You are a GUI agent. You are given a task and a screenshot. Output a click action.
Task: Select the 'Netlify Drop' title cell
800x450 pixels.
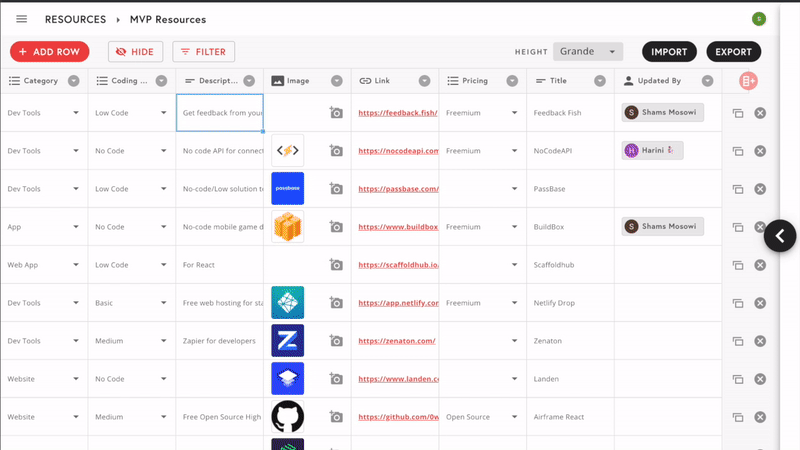pos(570,303)
